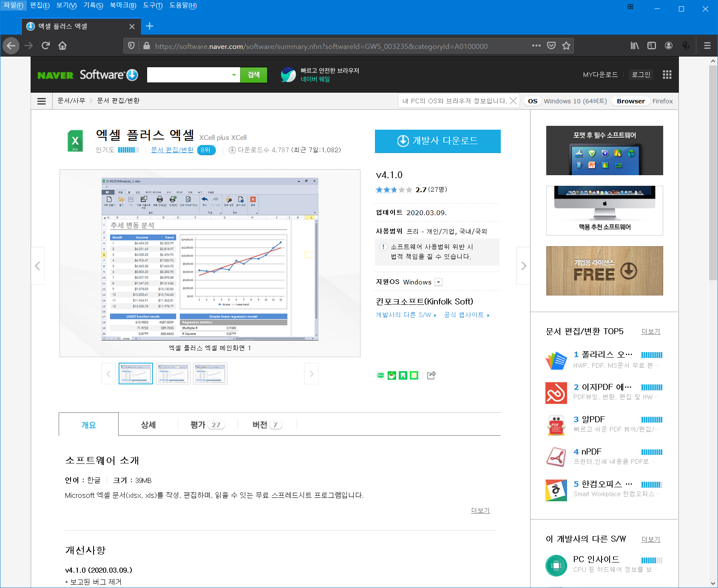Click the green 검색 search button
This screenshot has width=718, height=588.
click(x=254, y=75)
